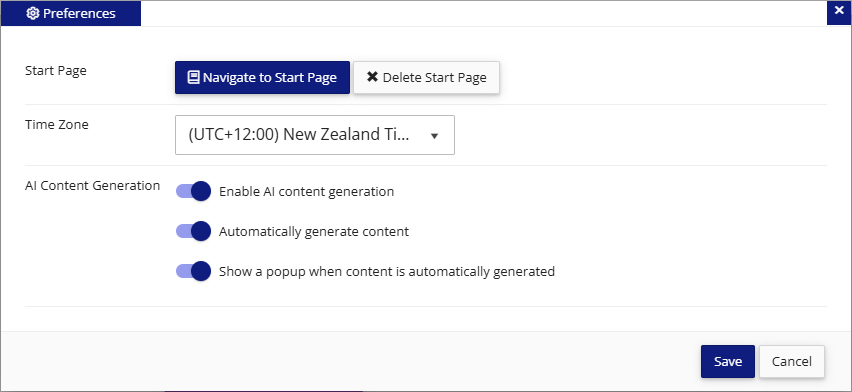This screenshot has width=852, height=392.
Task: Save the preferences
Action: tap(728, 362)
